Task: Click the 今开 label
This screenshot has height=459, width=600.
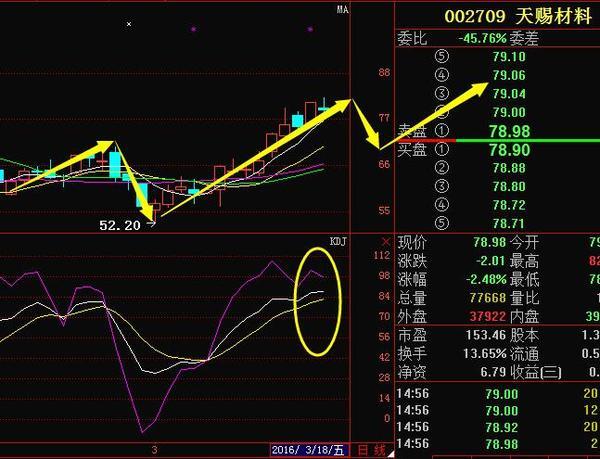Action: pyautogui.click(x=524, y=243)
